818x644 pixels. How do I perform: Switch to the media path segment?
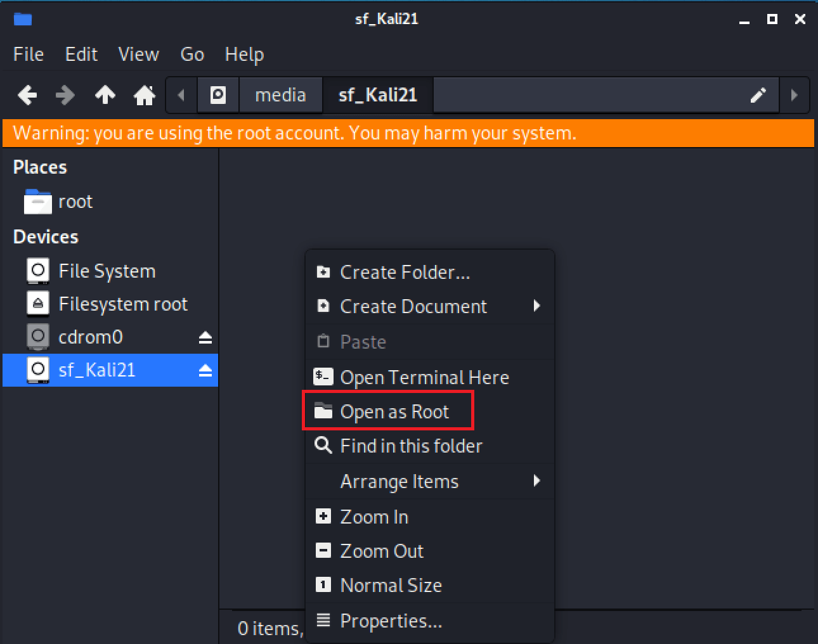pos(281,94)
